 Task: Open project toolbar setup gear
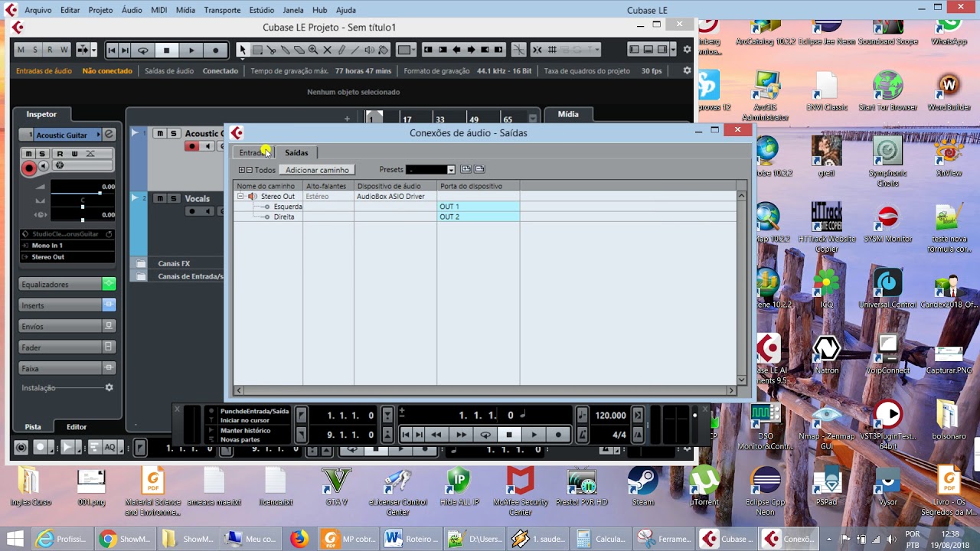coord(687,50)
